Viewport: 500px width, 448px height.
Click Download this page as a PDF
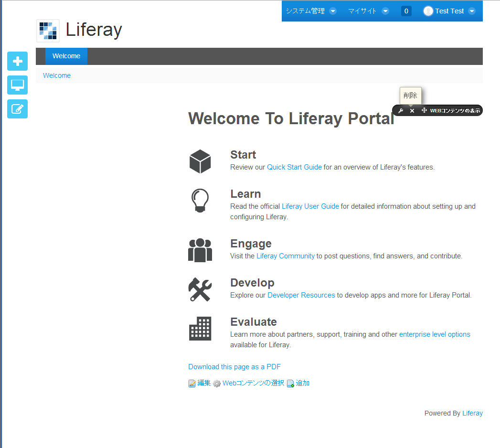click(x=234, y=367)
